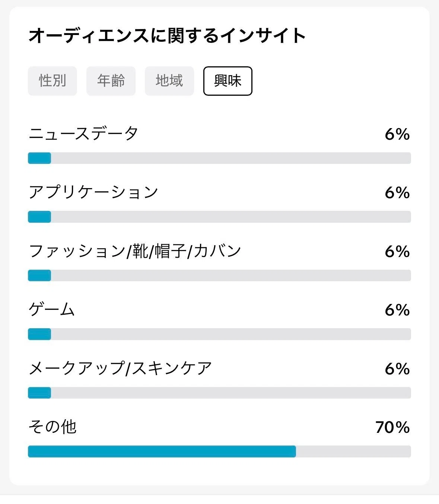Screen dimensions: 439x504
Task: Click the その他 progress bar
Action: pyautogui.click(x=219, y=451)
